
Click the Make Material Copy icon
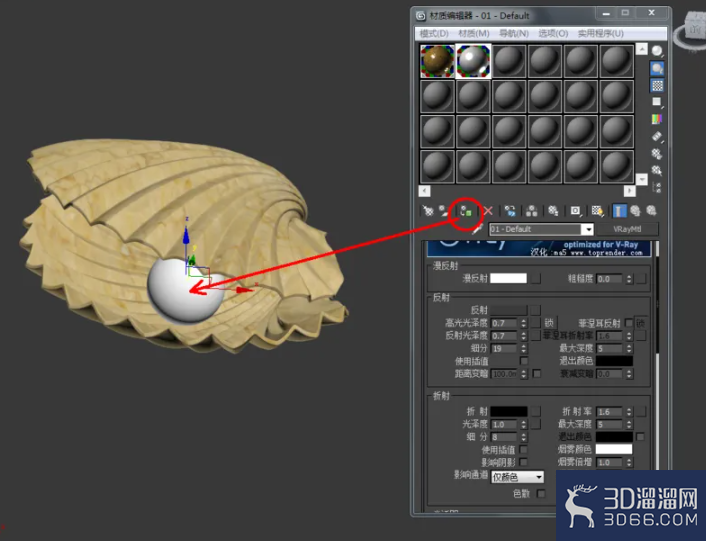point(510,211)
